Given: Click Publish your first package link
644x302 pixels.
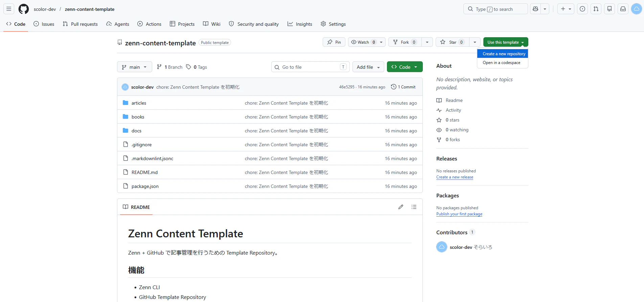Looking at the screenshot, I should [x=459, y=214].
